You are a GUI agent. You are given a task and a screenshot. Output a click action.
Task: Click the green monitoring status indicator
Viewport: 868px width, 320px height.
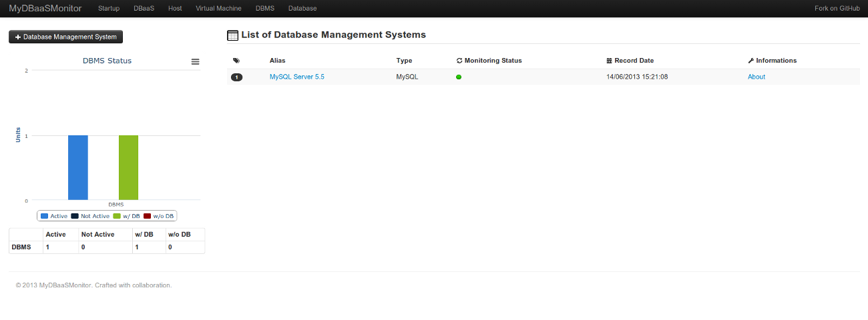pyautogui.click(x=459, y=77)
